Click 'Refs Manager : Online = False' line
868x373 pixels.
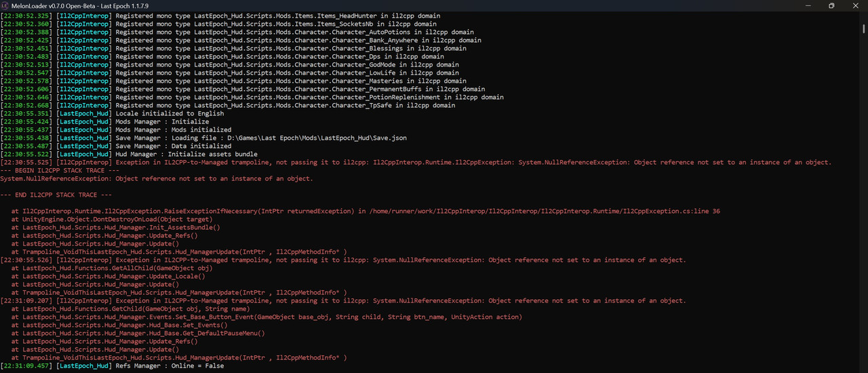click(x=112, y=366)
